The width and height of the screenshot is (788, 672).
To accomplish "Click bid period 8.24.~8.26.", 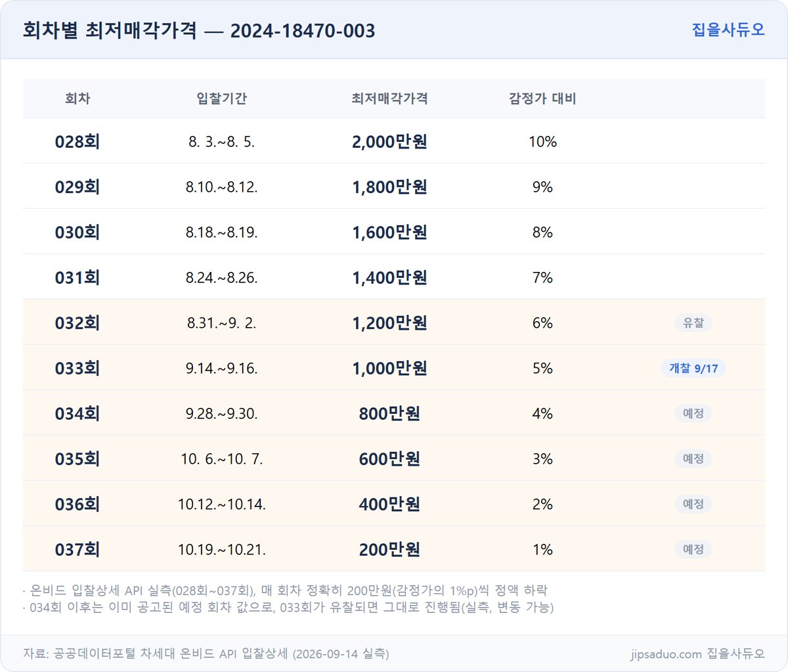I will (222, 277).
